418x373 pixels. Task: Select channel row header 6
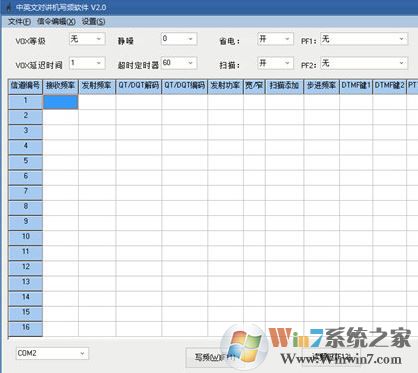(25, 178)
